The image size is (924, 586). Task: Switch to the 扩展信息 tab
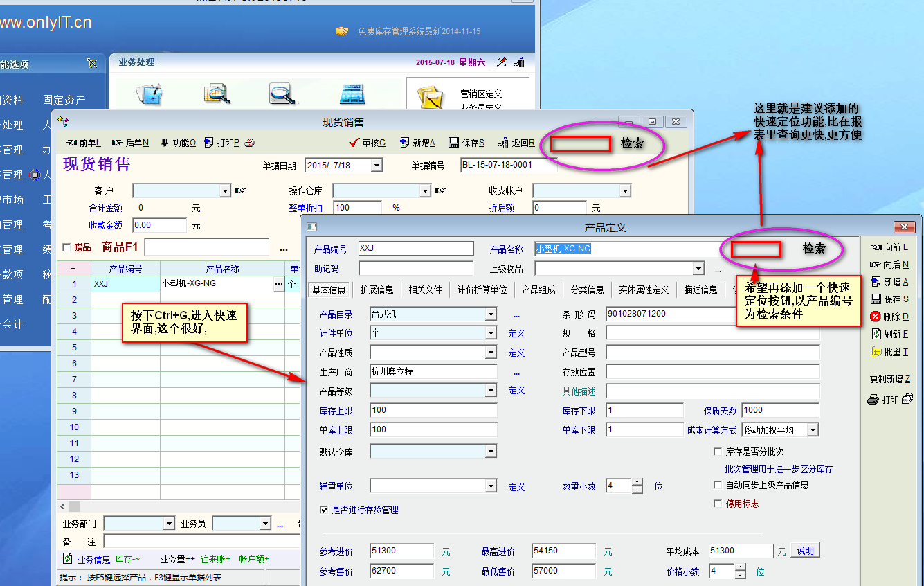(x=377, y=290)
